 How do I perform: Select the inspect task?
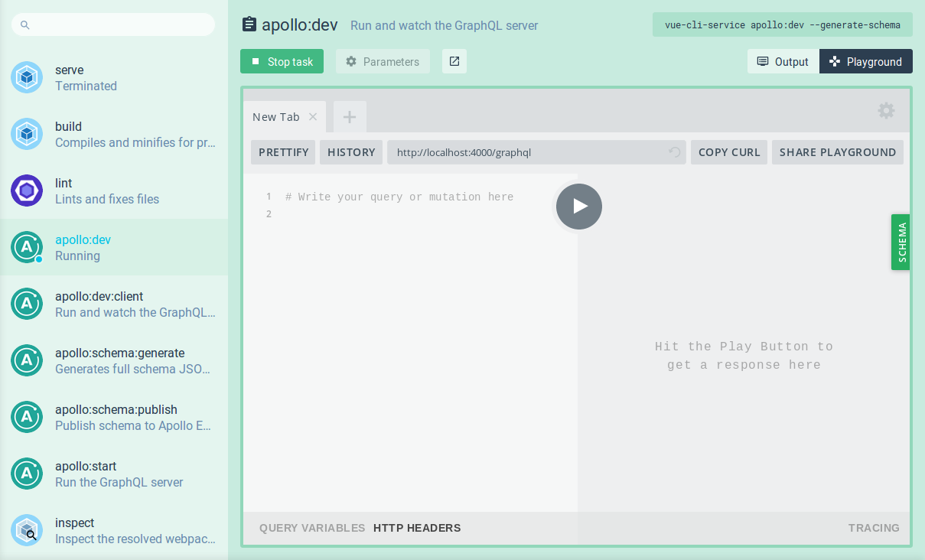click(x=114, y=530)
